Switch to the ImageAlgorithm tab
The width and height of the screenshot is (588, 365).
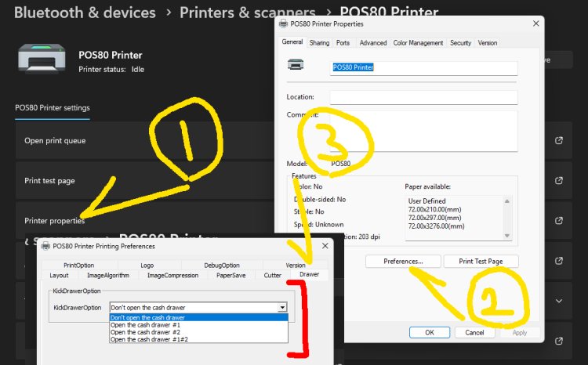[x=108, y=275]
